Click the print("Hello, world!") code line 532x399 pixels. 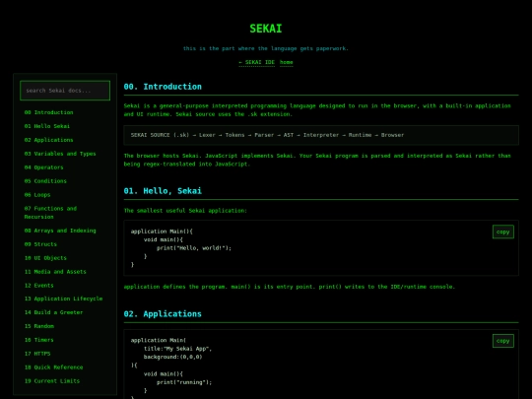(194, 248)
